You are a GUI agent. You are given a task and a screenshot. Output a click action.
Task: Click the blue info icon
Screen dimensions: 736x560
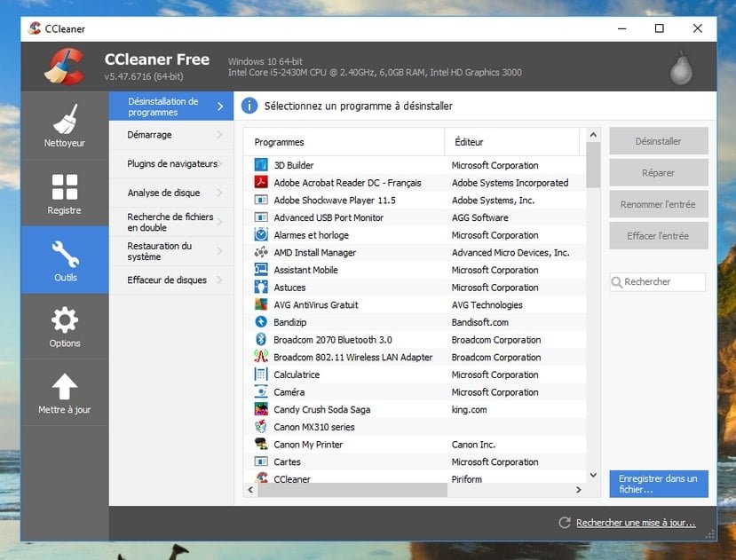point(249,106)
